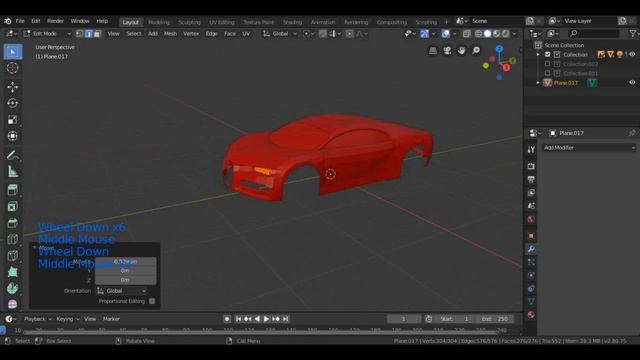
Task: Activate the 3D Cursor tool
Action: click(x=13, y=68)
